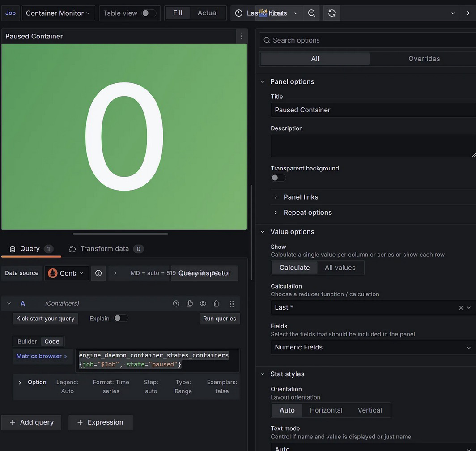
Task: Grab the query A drag handle dots
Action: pos(232,304)
